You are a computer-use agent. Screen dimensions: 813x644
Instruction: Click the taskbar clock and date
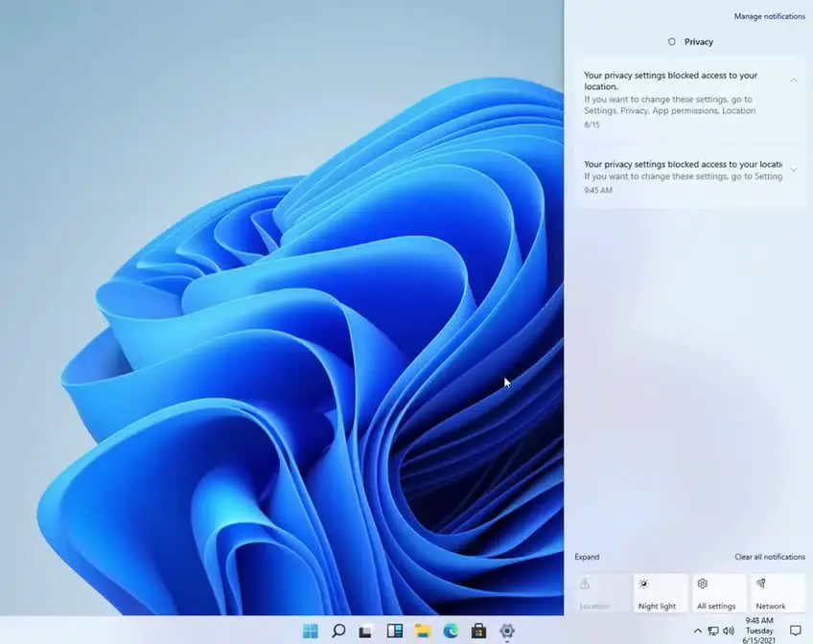[759, 631]
